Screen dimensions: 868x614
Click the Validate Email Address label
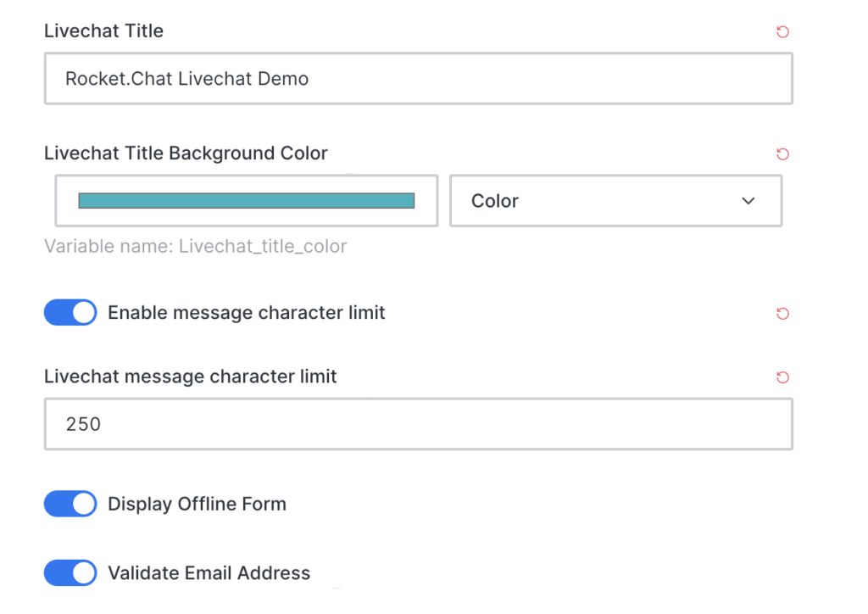[209, 573]
